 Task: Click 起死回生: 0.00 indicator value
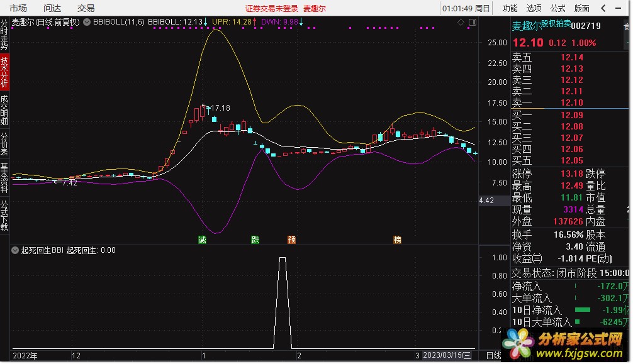coord(91,250)
